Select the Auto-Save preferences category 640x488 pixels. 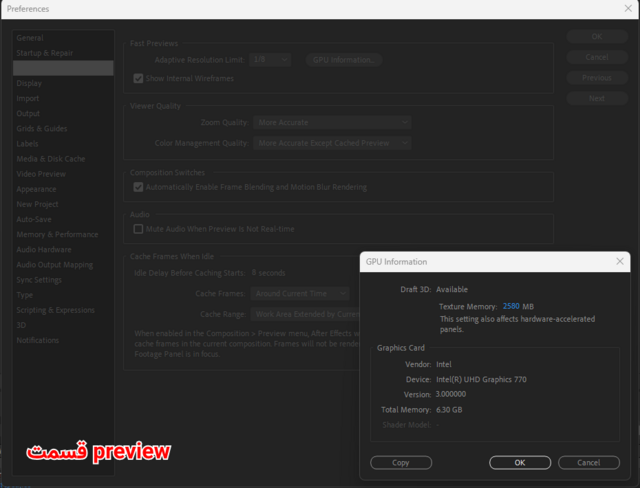(34, 219)
